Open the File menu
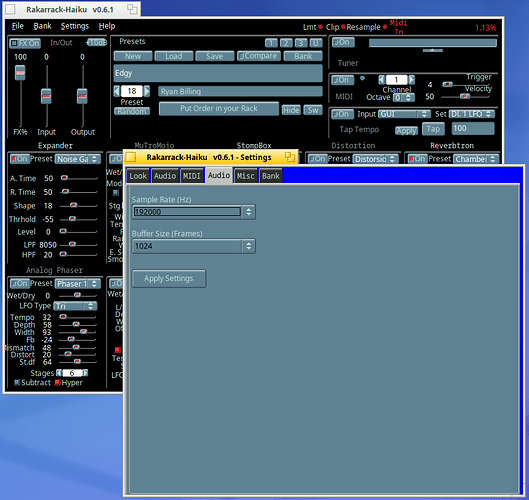Screen dimensions: 529x500 (x=18, y=26)
